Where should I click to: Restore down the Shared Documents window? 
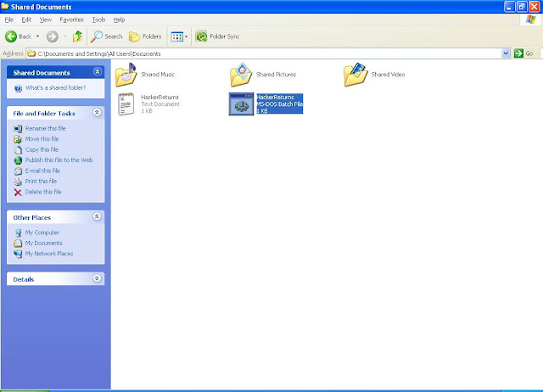pos(523,7)
